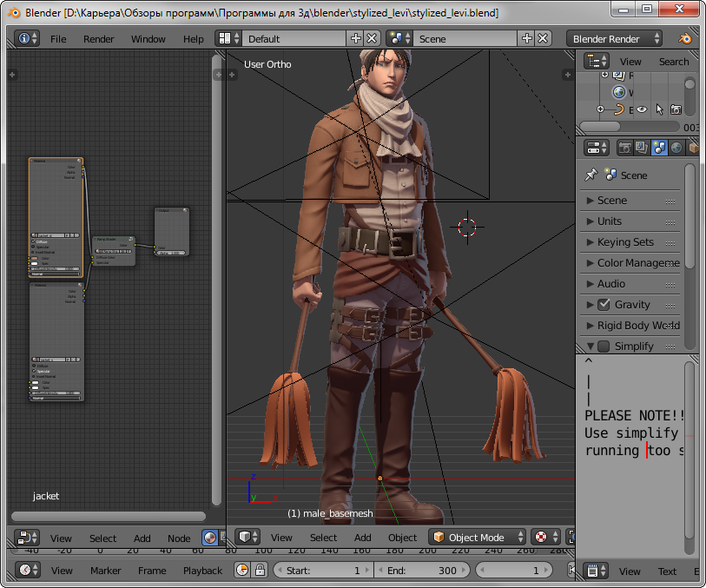Open the Window menu

(x=148, y=39)
